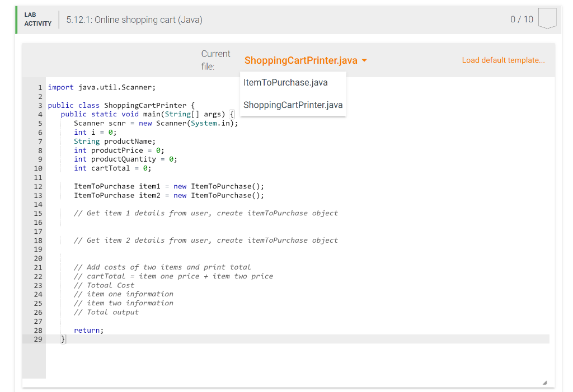The height and width of the screenshot is (392, 573).
Task: Click the lab title 5.12.1 Online shopping cart
Action: click(x=134, y=19)
